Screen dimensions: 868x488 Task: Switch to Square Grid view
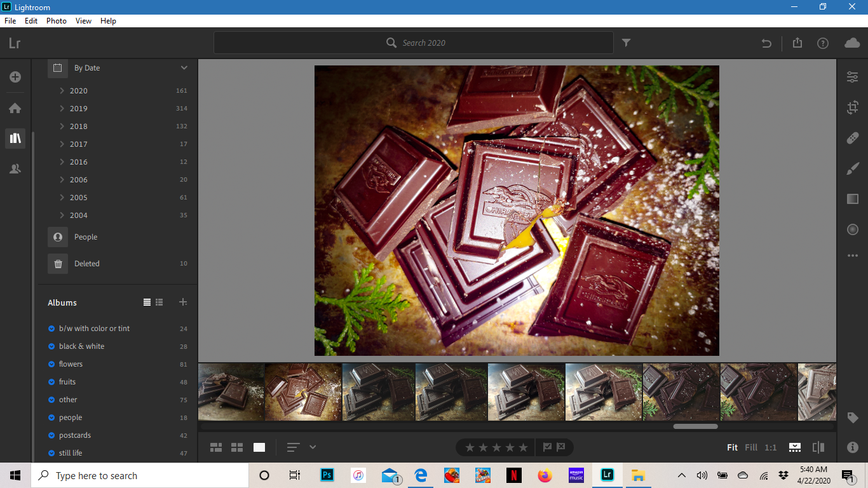(237, 447)
